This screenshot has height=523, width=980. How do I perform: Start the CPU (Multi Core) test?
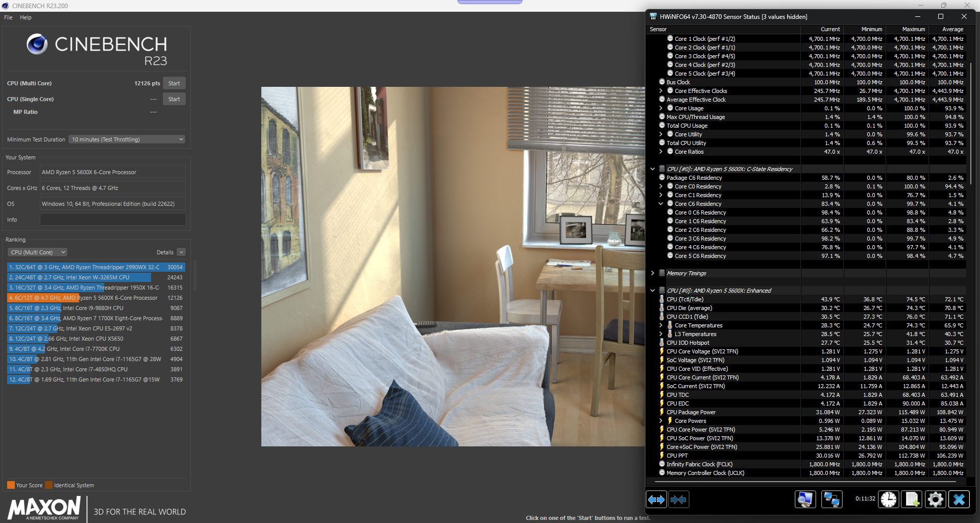174,83
